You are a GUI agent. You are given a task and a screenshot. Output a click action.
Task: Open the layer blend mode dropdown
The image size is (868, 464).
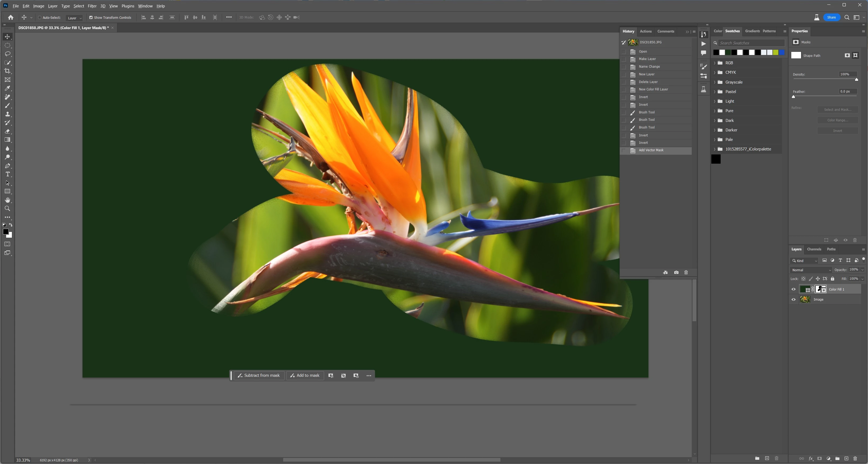(811, 270)
